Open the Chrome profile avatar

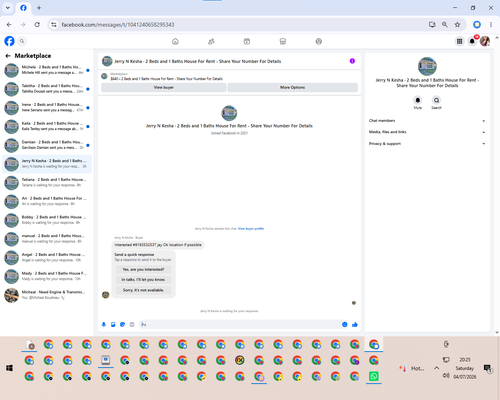click(477, 25)
